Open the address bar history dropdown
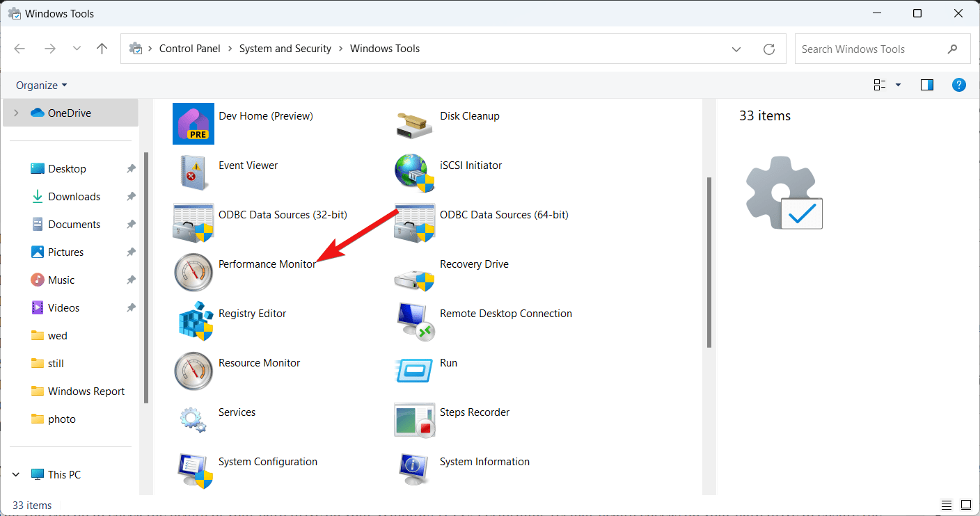Image resolution: width=980 pixels, height=516 pixels. point(736,49)
